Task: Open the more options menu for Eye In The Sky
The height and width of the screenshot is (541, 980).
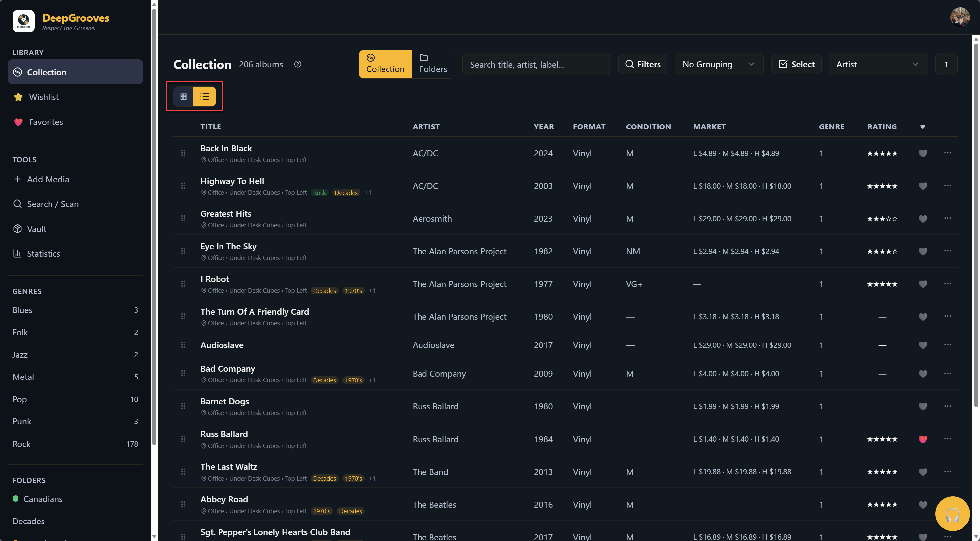Action: click(x=947, y=251)
